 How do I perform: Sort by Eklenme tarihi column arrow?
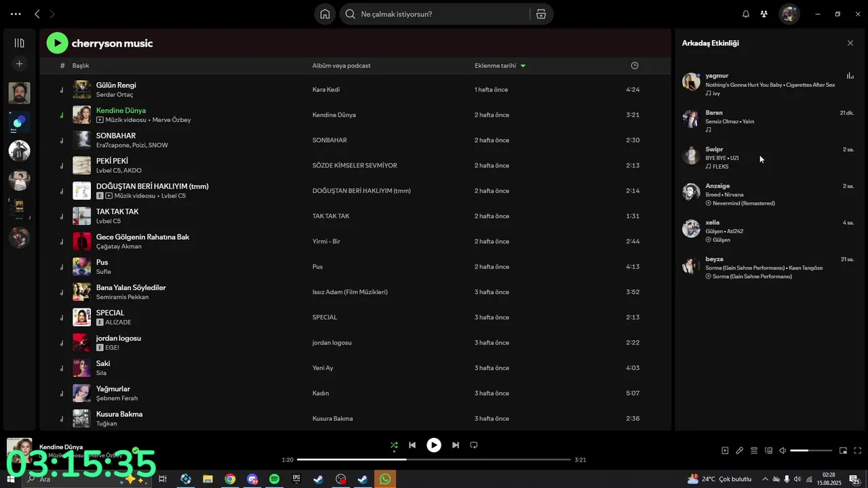point(523,66)
